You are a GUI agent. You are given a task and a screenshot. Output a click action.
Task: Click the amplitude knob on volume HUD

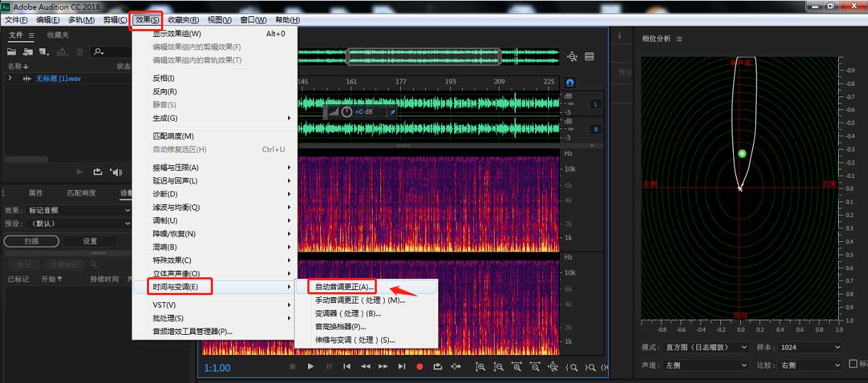coord(346,112)
